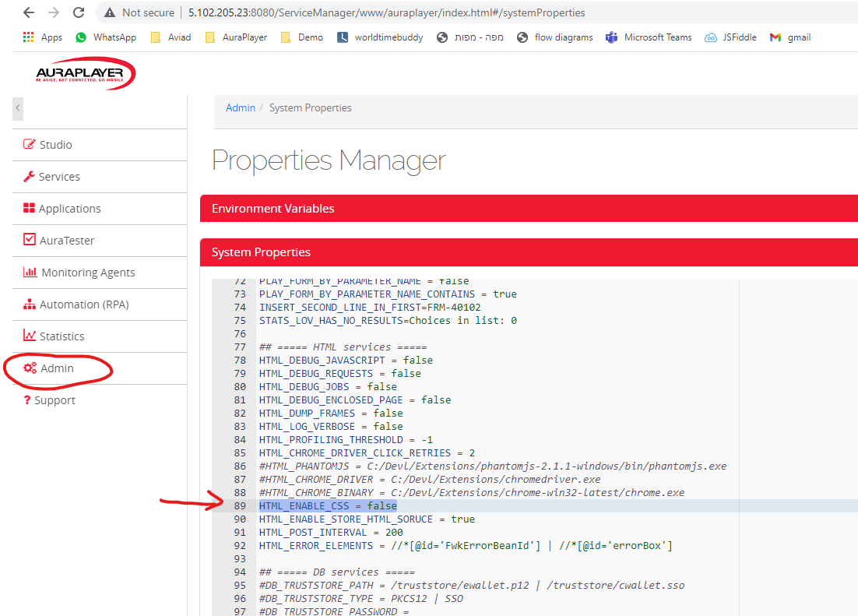Open the Hebrew maps bookmark
The image size is (858, 616).
click(470, 37)
